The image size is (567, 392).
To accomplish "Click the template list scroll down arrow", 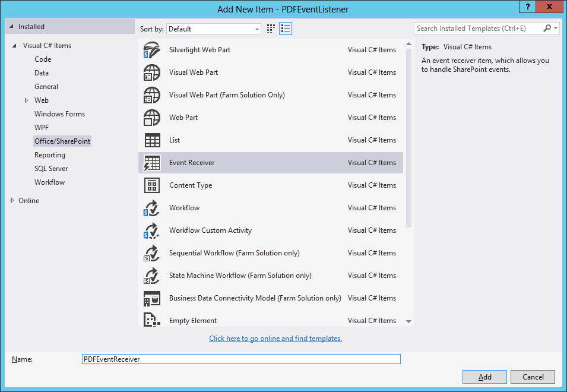I will (x=408, y=321).
